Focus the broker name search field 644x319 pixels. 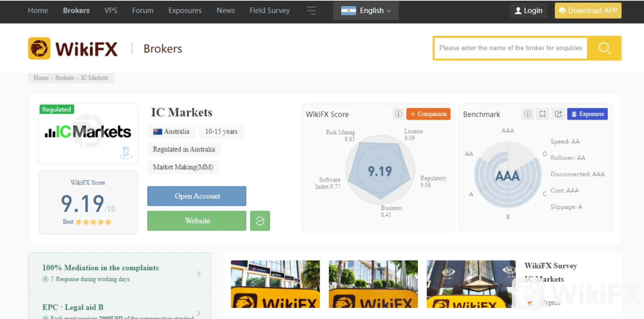(x=511, y=48)
